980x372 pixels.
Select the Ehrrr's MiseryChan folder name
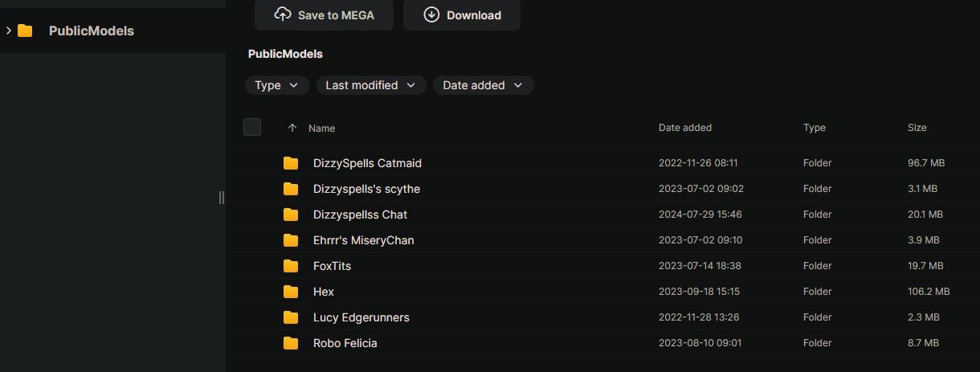point(364,240)
